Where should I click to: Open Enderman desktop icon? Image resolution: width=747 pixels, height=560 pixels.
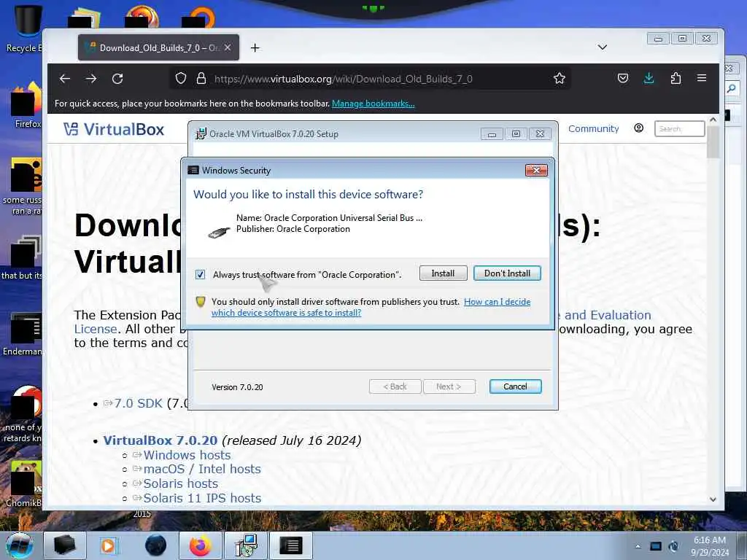(x=23, y=334)
